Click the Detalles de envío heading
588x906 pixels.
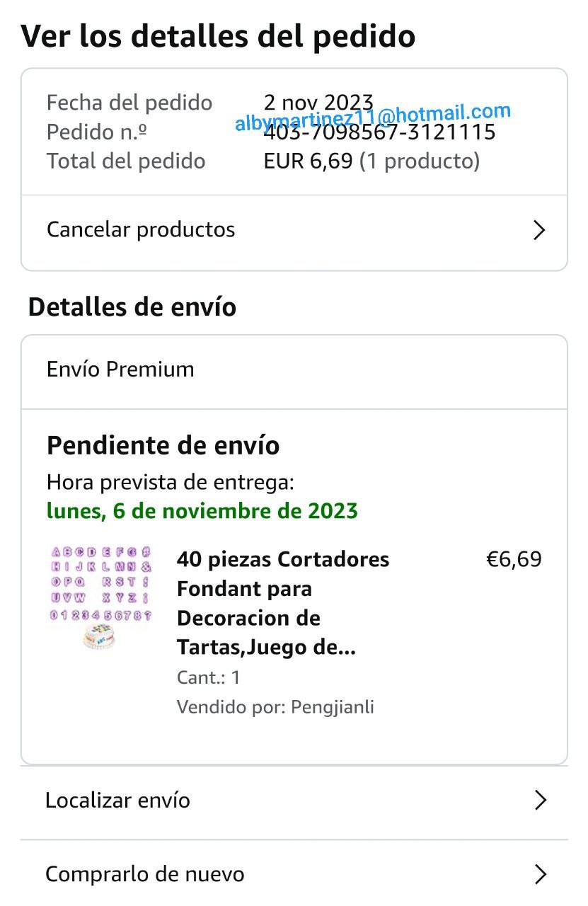[x=132, y=307]
